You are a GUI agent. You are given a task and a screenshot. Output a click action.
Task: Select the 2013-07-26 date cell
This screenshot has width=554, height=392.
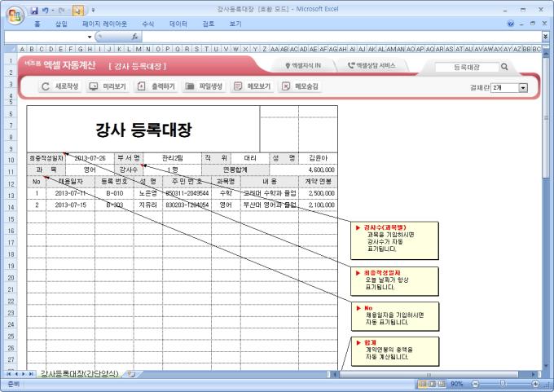coord(90,158)
